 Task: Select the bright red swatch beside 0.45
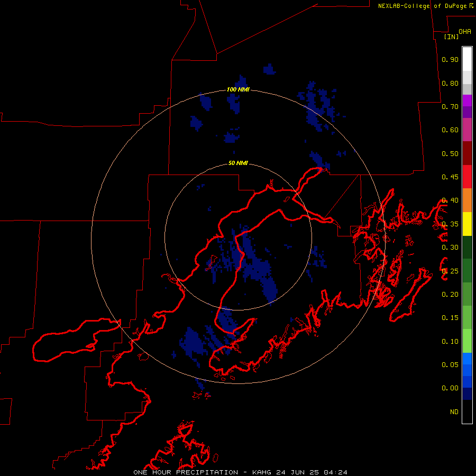[467, 177]
